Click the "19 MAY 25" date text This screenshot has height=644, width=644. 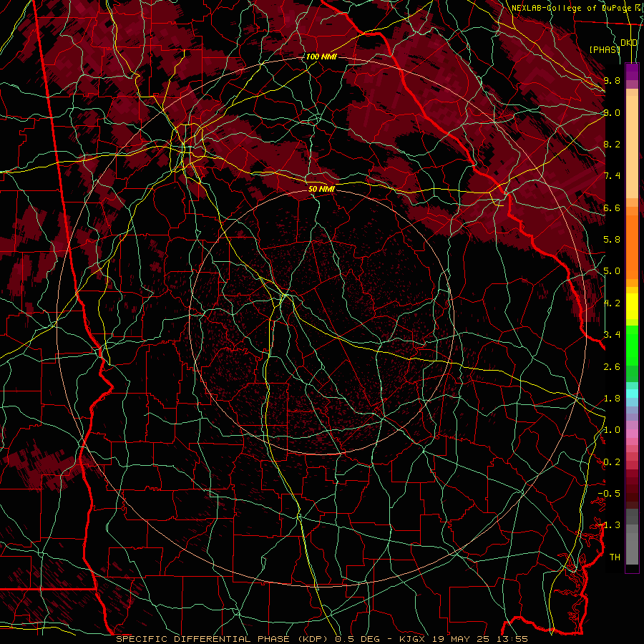coord(459,639)
